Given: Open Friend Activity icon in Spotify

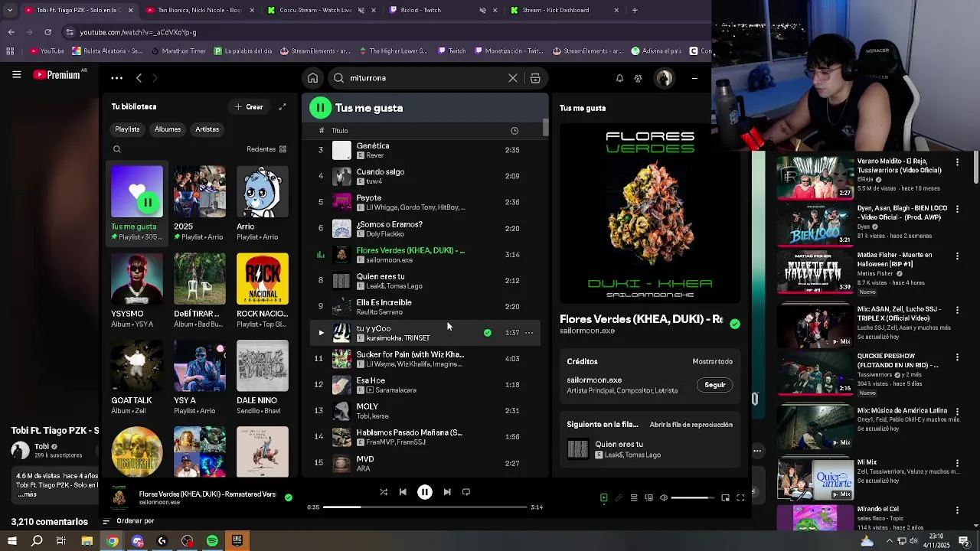Looking at the screenshot, I should 638,78.
